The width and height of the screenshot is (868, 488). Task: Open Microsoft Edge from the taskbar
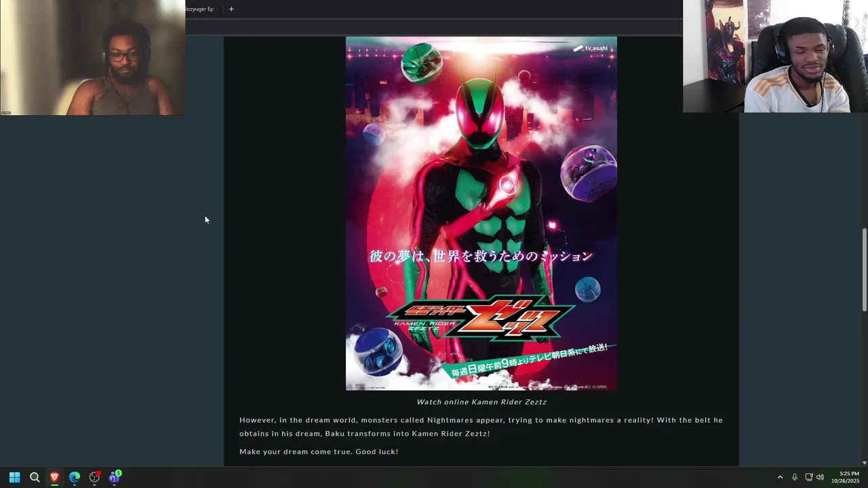click(x=75, y=477)
